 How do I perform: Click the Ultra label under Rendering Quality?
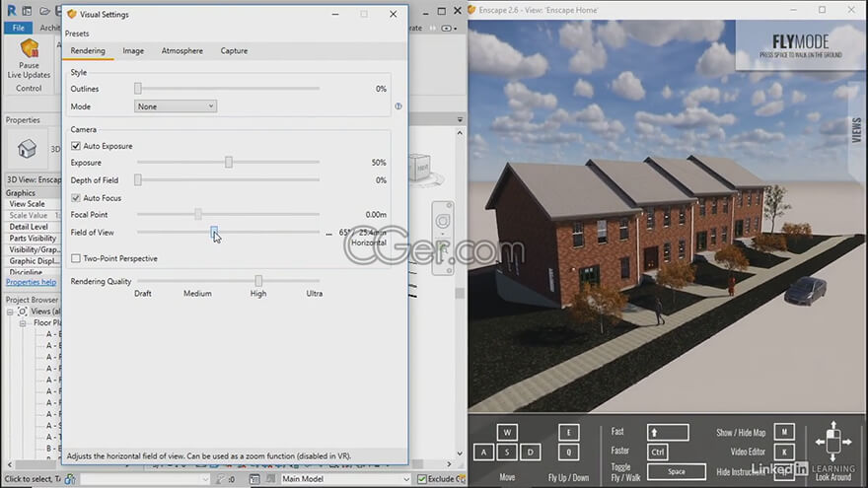315,294
